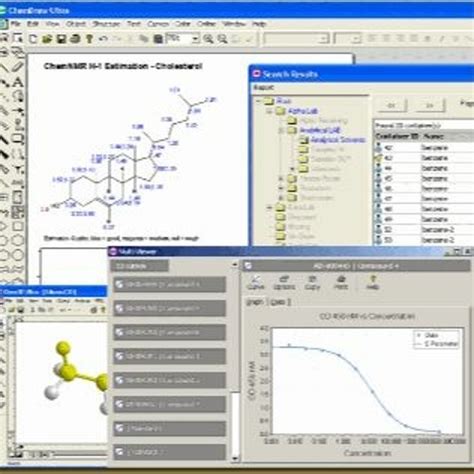Click the ChemNMR H-1 Estimation heading text
This screenshot has width=474, height=474.
click(123, 66)
